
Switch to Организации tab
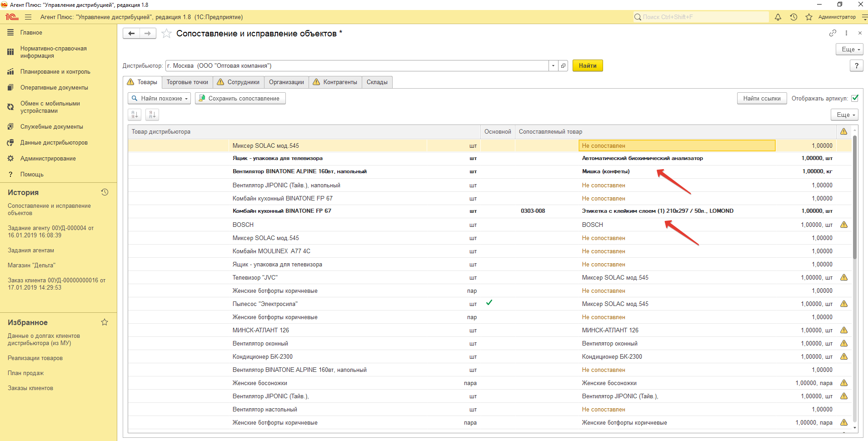(286, 82)
